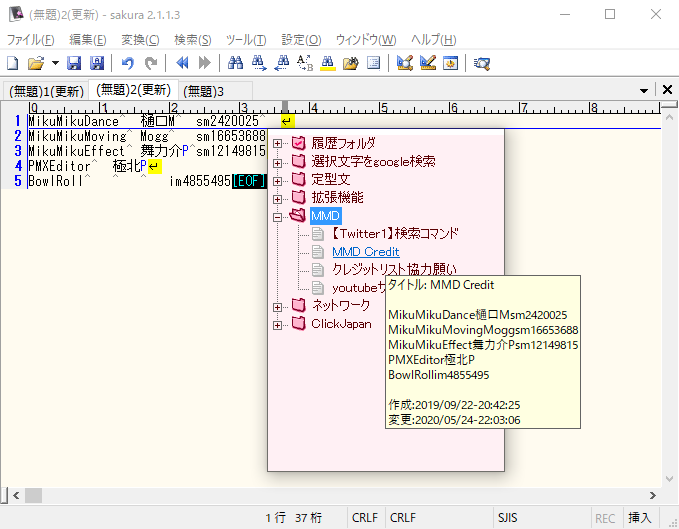Image resolution: width=679 pixels, height=529 pixels.
Task: Select 【Twitter1】検索コマンド item
Action: [395, 234]
